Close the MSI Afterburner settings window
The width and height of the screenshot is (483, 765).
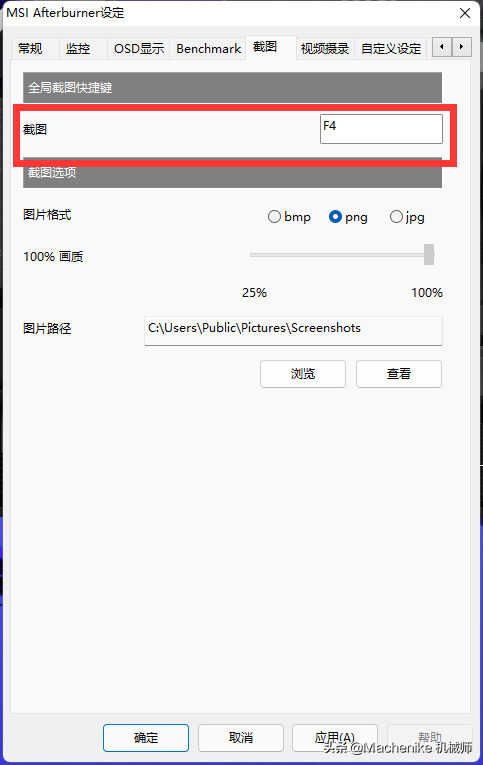(x=465, y=13)
